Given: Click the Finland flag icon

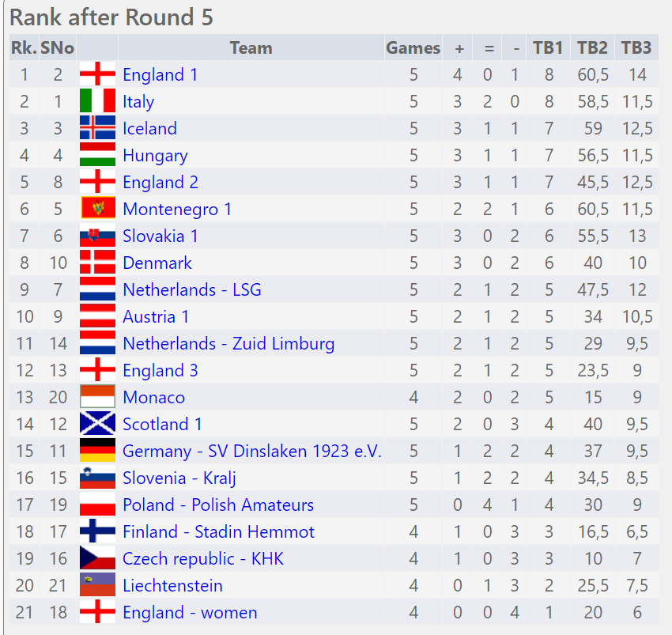Looking at the screenshot, I should click(97, 531).
